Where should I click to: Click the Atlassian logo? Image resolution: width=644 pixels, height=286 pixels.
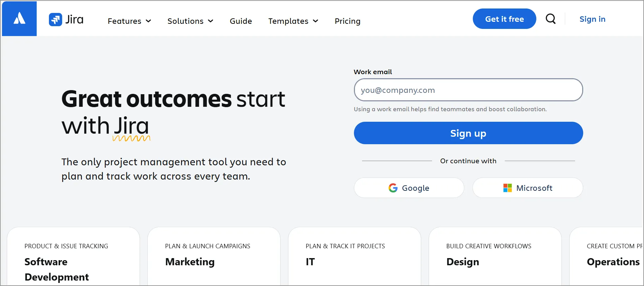coord(19,18)
